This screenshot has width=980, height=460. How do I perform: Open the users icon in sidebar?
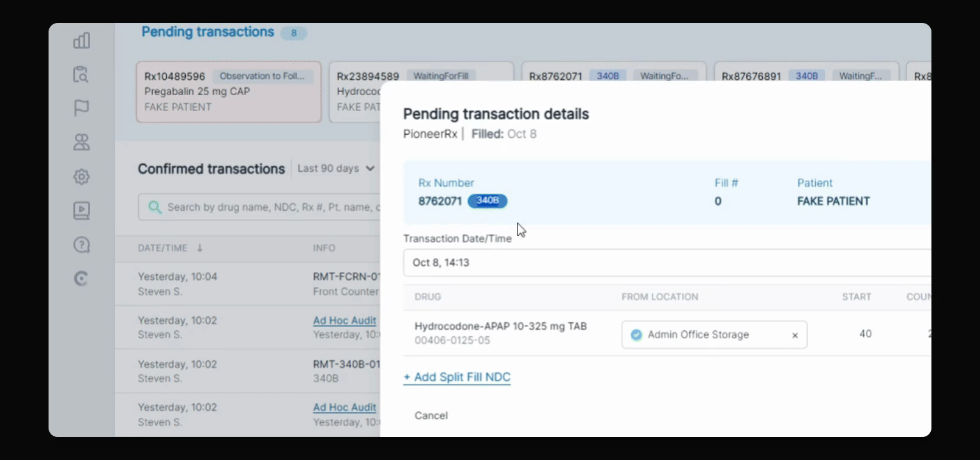[81, 142]
